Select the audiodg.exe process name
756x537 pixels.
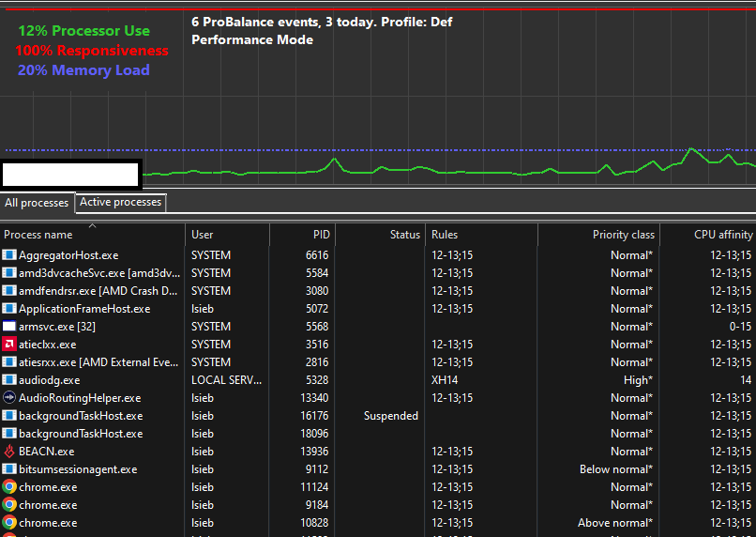[49, 380]
